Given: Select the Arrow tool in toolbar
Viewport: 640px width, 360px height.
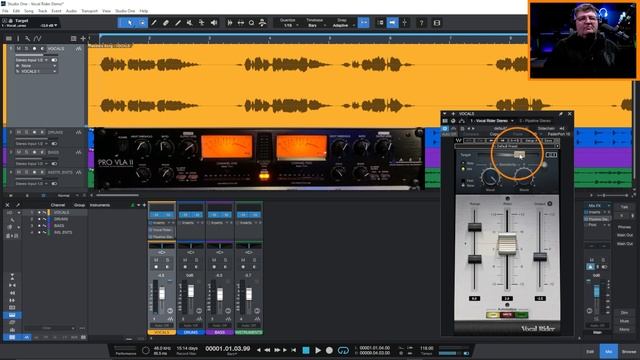Looking at the screenshot, I should [130, 23].
